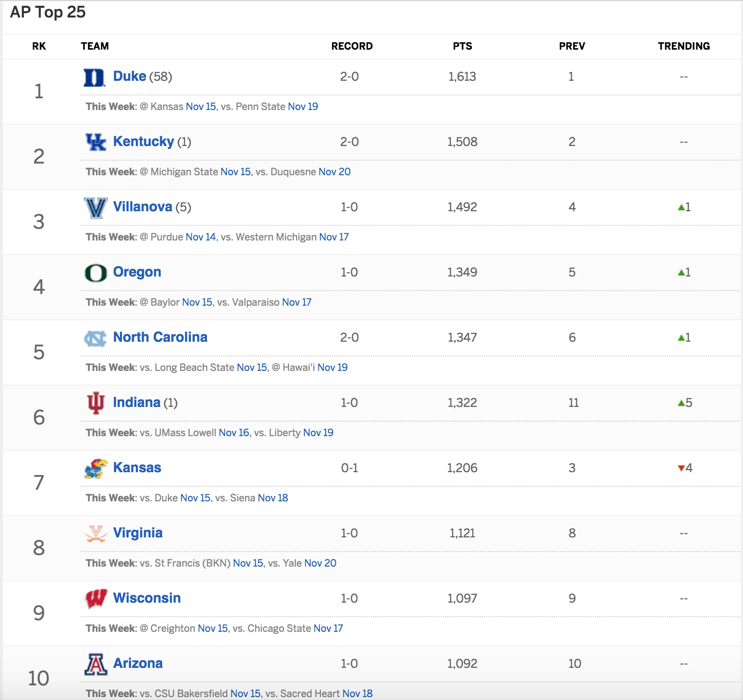
Task: Click the Indiana trident logo
Action: click(95, 403)
